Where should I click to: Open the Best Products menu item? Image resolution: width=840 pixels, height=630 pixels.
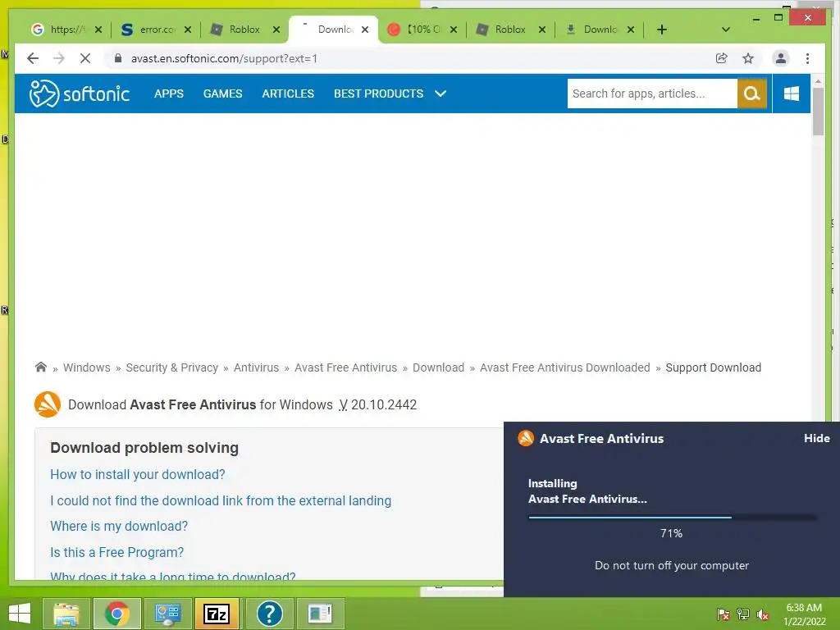coord(379,94)
